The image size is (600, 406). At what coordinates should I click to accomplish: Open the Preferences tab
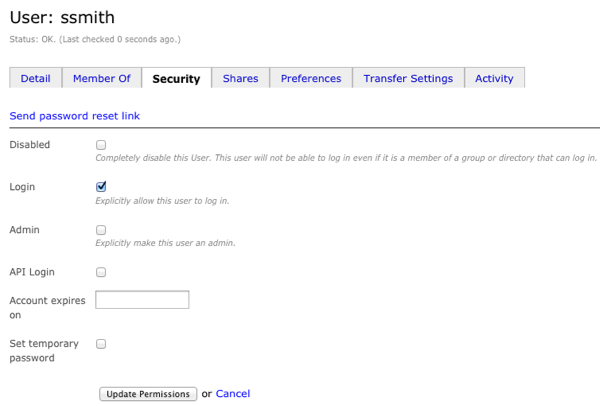point(311,78)
